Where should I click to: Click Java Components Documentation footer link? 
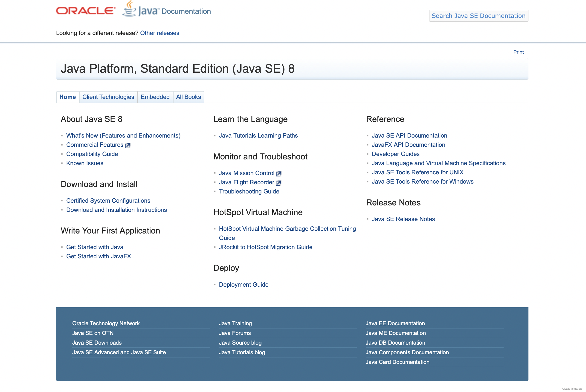(x=407, y=352)
